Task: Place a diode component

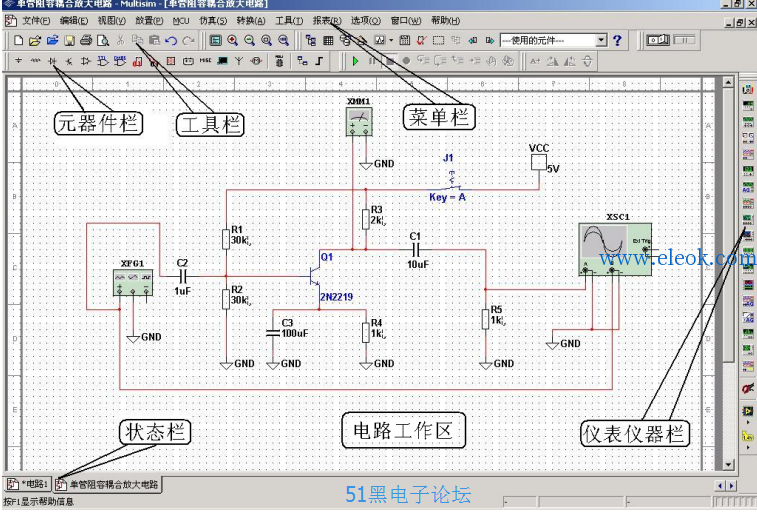Action: [x=52, y=61]
